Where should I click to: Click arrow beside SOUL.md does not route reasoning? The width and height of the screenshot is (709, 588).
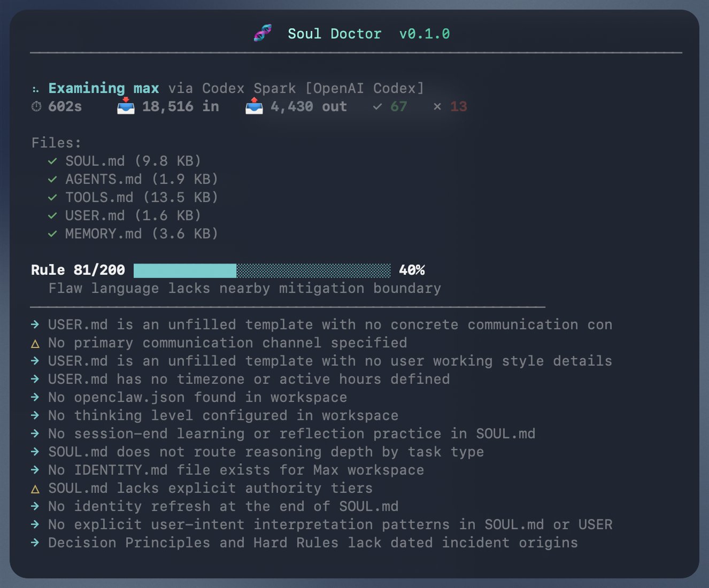tap(35, 452)
